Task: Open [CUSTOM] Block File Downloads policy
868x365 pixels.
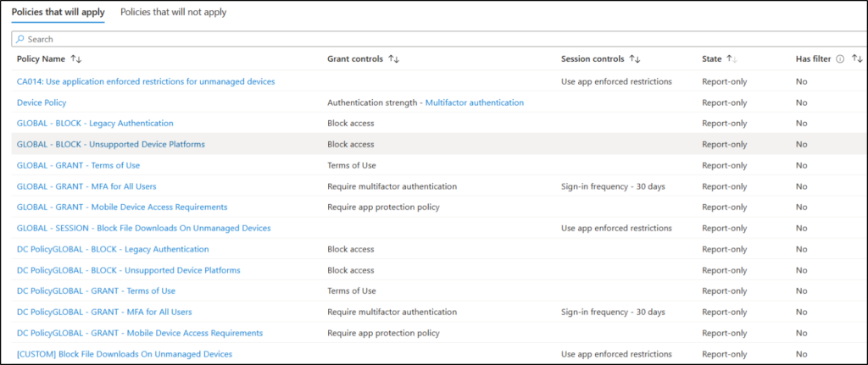Action: point(124,354)
